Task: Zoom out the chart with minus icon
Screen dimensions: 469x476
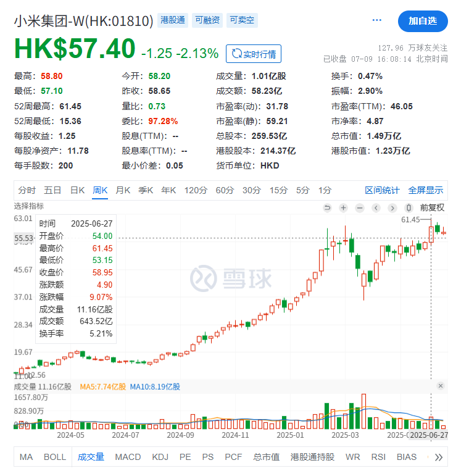Action: pos(360,207)
